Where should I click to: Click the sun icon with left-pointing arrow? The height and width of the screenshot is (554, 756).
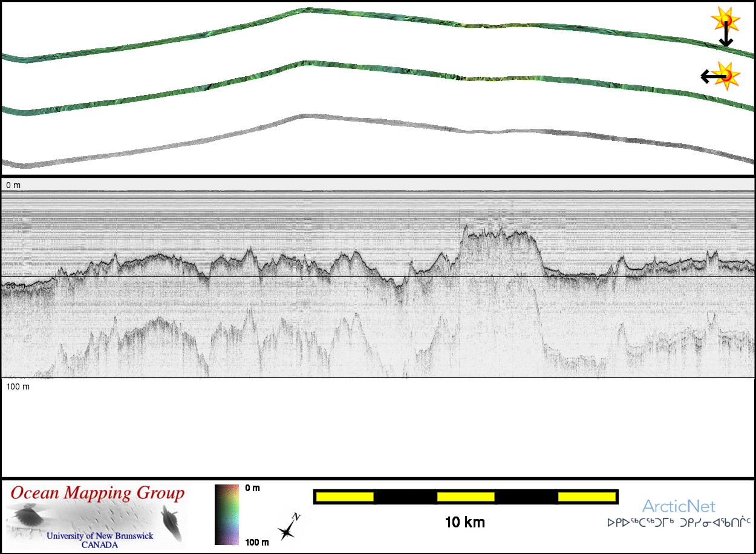coord(723,76)
